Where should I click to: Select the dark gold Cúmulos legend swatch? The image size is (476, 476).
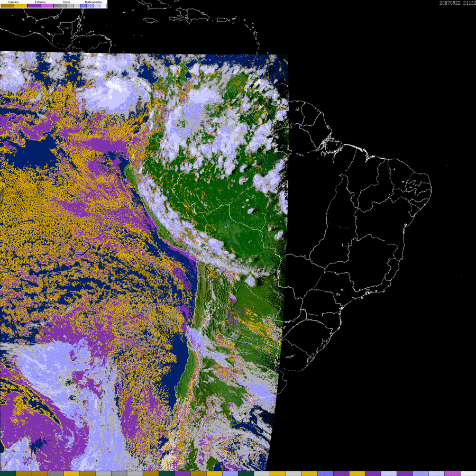pos(7,5)
